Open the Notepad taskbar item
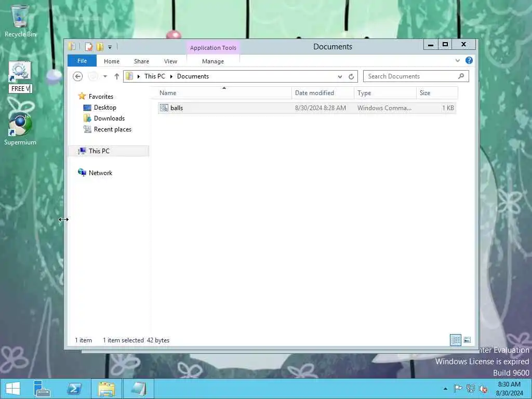 tap(139, 389)
